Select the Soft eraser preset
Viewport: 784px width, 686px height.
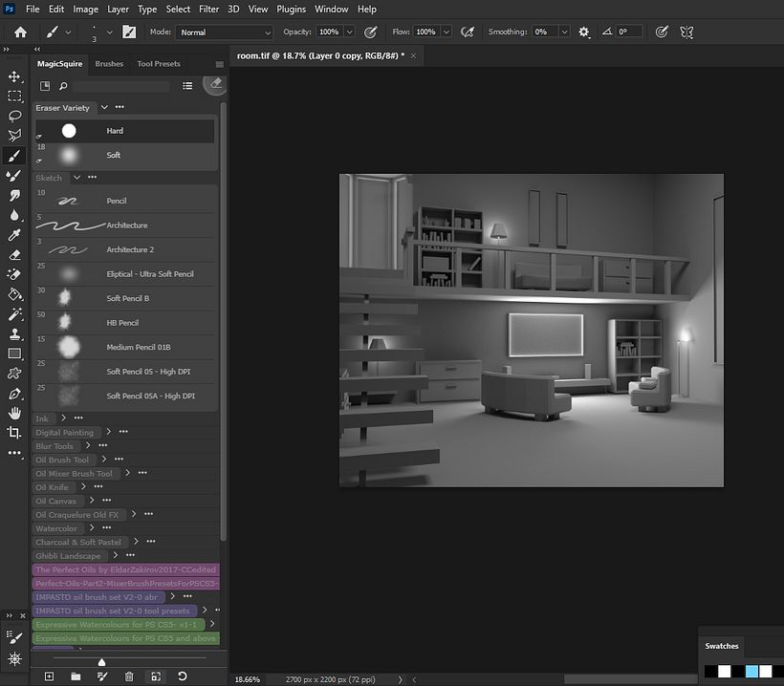pos(125,156)
